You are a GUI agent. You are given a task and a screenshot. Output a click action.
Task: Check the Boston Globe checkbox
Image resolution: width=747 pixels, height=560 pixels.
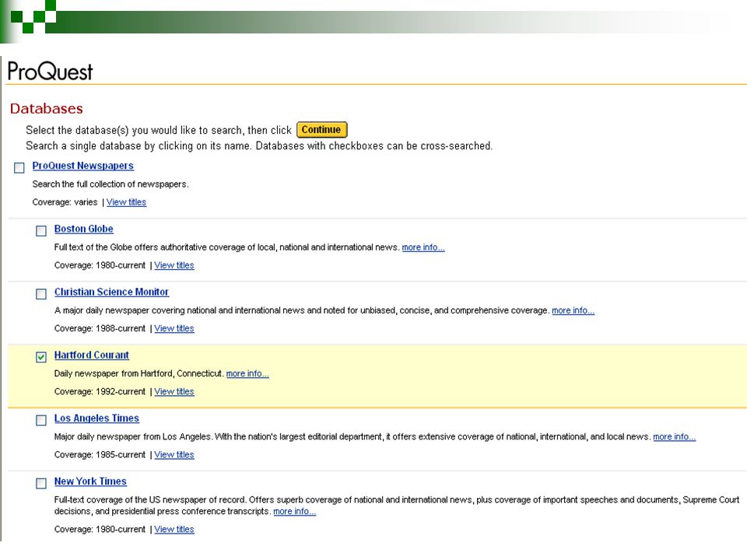point(41,231)
